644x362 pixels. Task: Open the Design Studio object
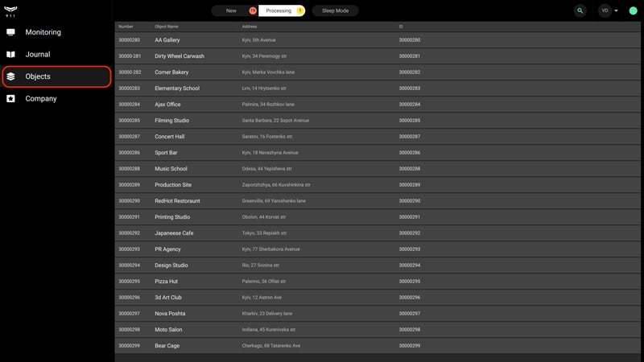378,265
